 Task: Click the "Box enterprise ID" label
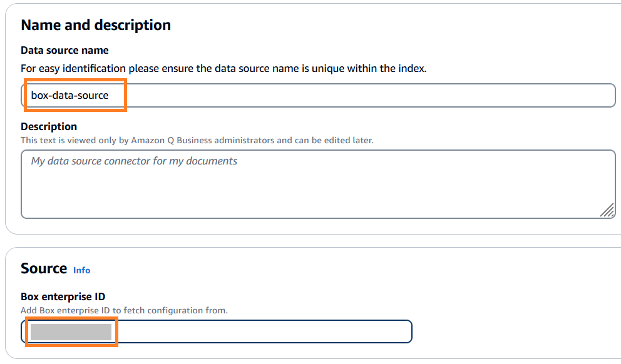click(63, 296)
